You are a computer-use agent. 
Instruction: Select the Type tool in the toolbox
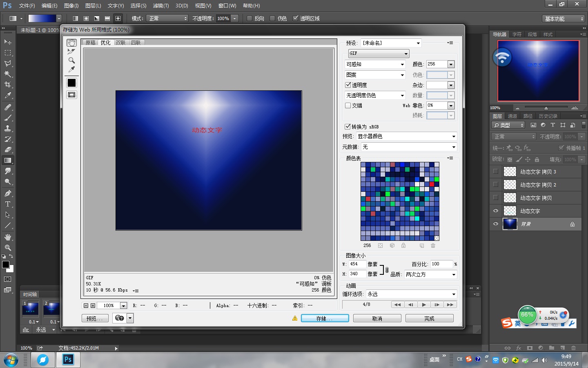tap(7, 204)
